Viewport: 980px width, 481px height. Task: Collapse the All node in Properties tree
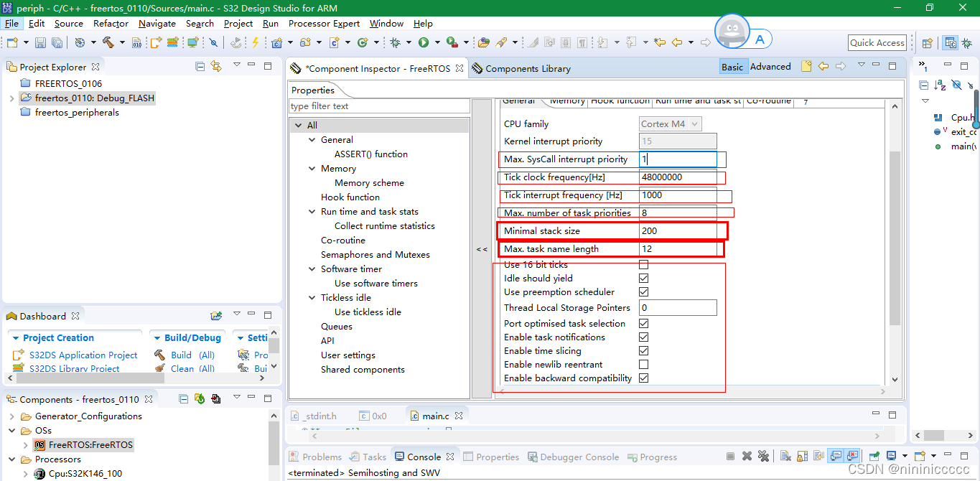pos(299,125)
